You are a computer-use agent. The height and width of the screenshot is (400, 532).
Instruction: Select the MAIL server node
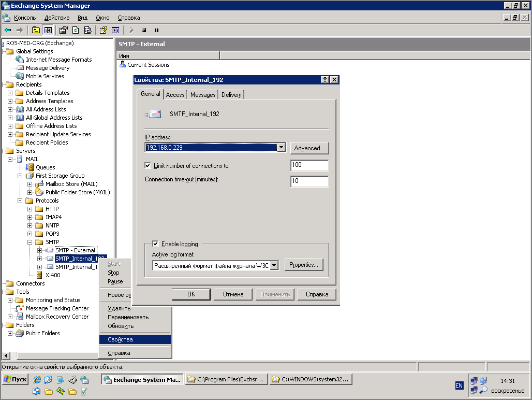[32, 159]
